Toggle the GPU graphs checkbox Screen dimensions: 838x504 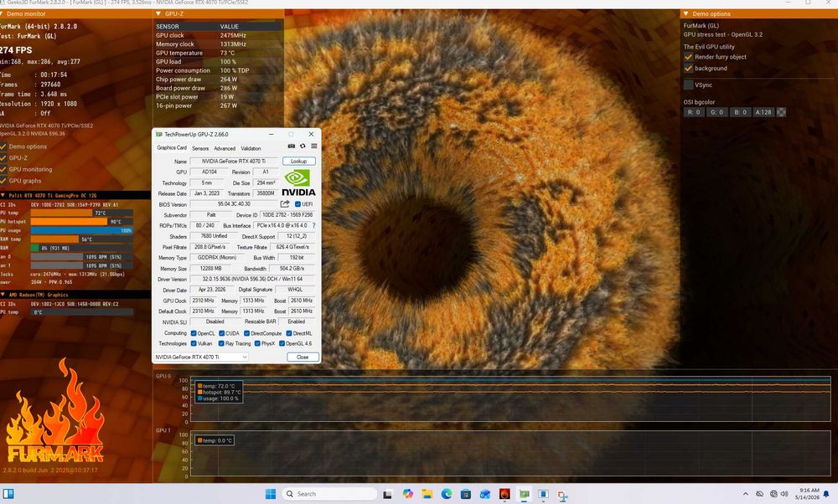tap(3, 181)
